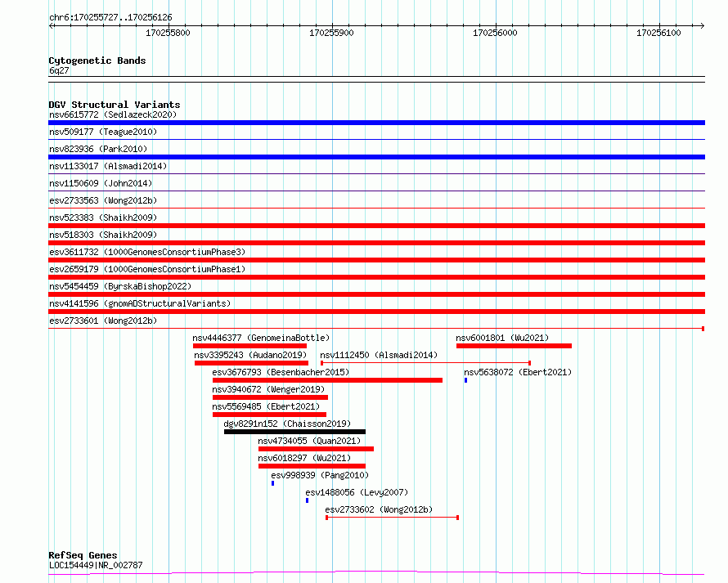728x583 pixels.
Task: Open the LOC154449|NR_002787 gene label
Action: [96, 565]
